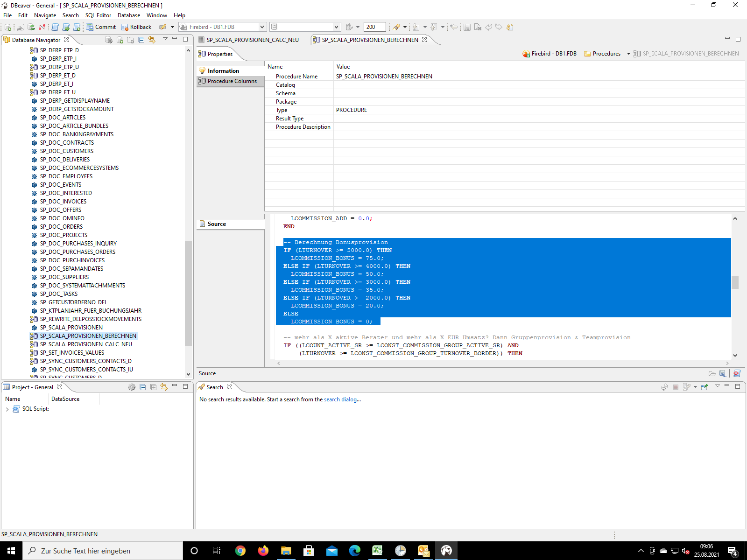The height and width of the screenshot is (560, 747).
Task: Click the New Database Connection toolbar icon
Action: click(8, 27)
